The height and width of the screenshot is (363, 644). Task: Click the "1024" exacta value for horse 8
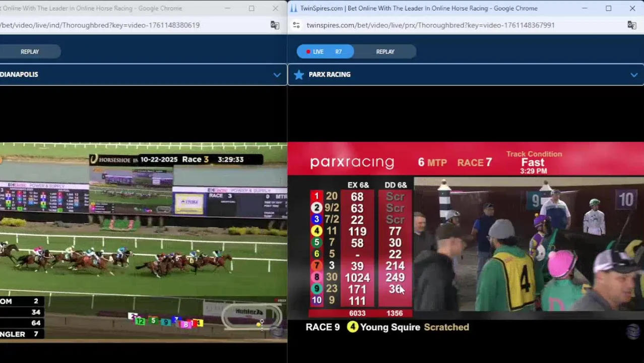[x=357, y=278]
